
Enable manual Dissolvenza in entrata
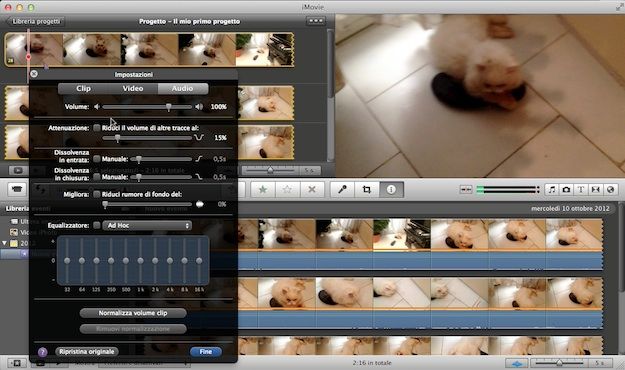click(x=96, y=159)
